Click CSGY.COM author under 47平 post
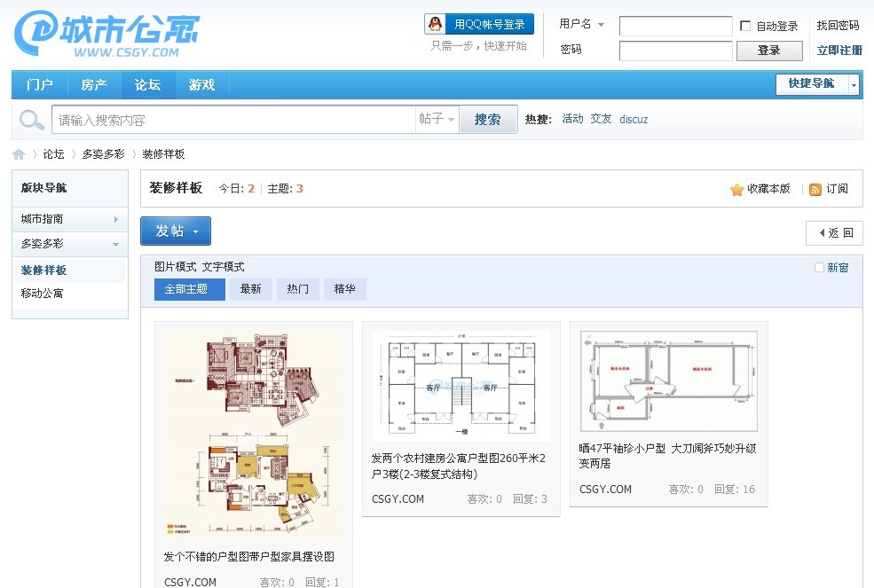The image size is (874, 588). 605,490
